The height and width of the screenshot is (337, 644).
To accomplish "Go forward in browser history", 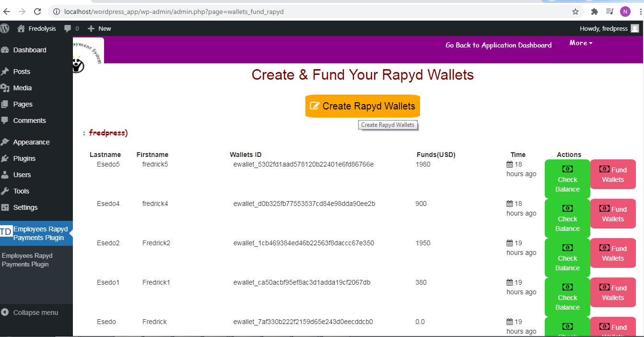I will click(22, 12).
